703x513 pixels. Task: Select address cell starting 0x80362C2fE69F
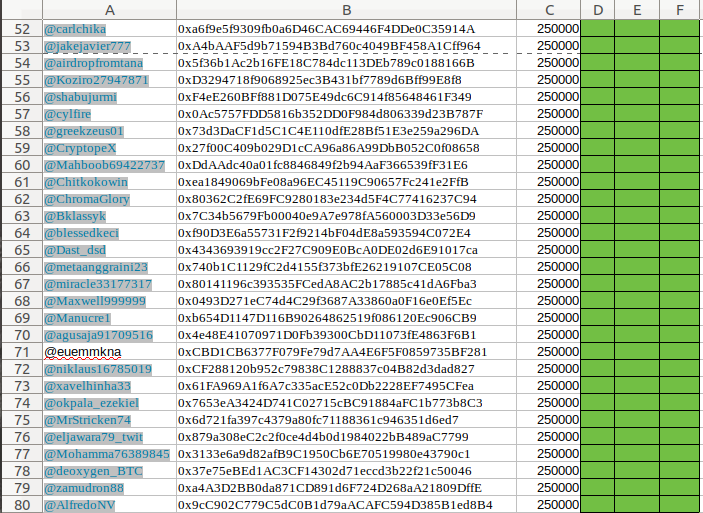(x=346, y=199)
